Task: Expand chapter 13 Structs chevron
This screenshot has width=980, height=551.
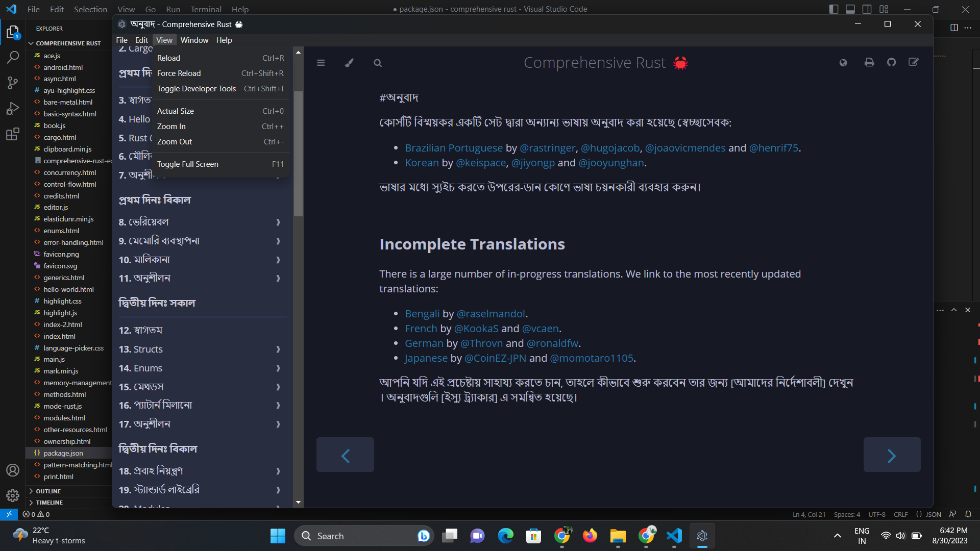Action: pyautogui.click(x=278, y=349)
